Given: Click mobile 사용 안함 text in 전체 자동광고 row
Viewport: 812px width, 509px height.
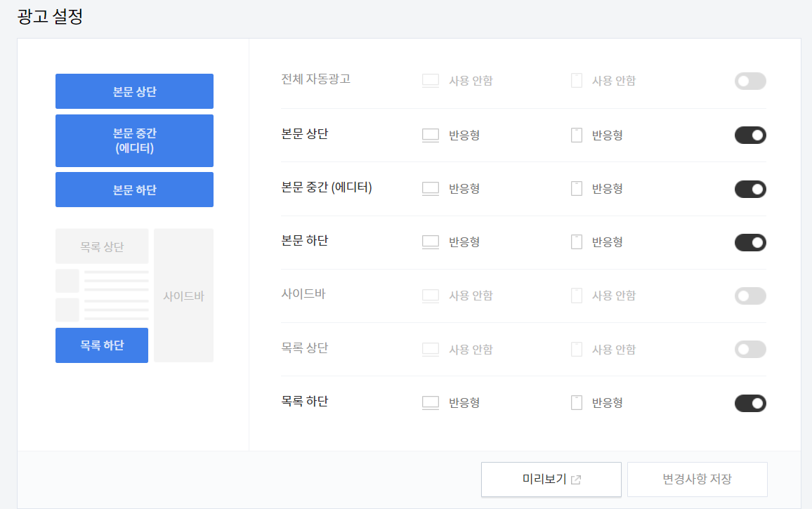Looking at the screenshot, I should click(x=614, y=81).
